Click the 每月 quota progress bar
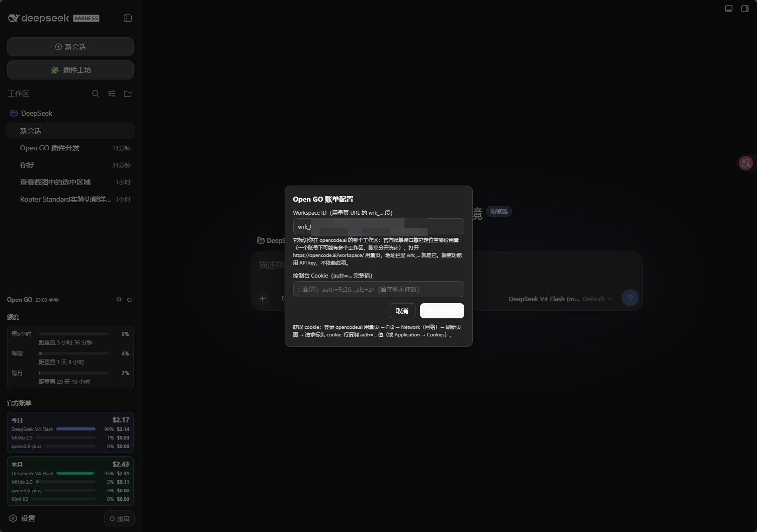This screenshot has width=757, height=532. 73,373
